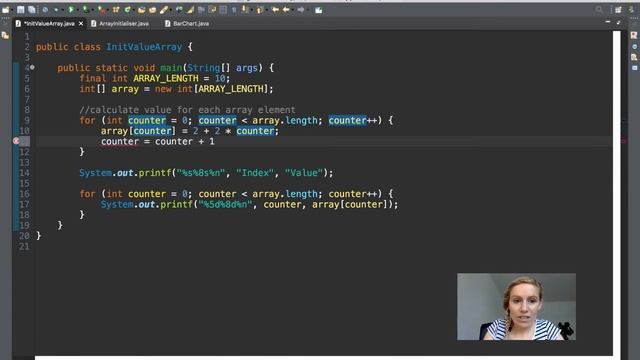640x360 pixels.
Task: Minimize the editor area
Action: coord(608,22)
